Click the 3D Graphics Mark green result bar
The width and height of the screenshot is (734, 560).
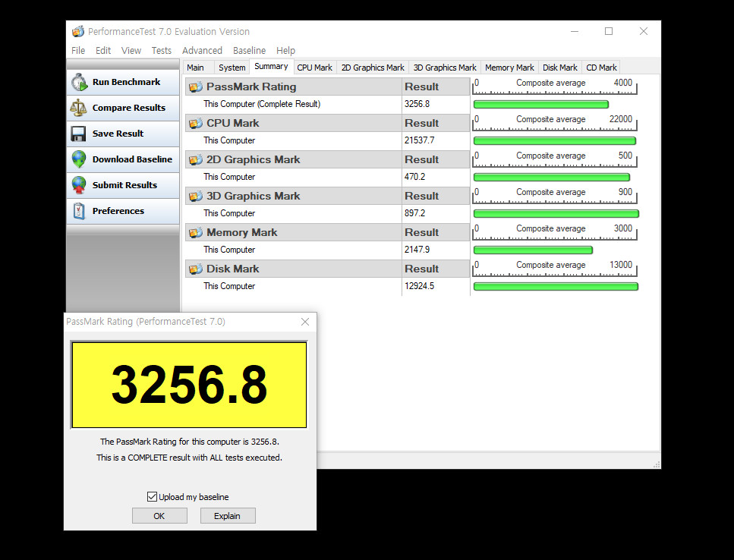coord(556,214)
